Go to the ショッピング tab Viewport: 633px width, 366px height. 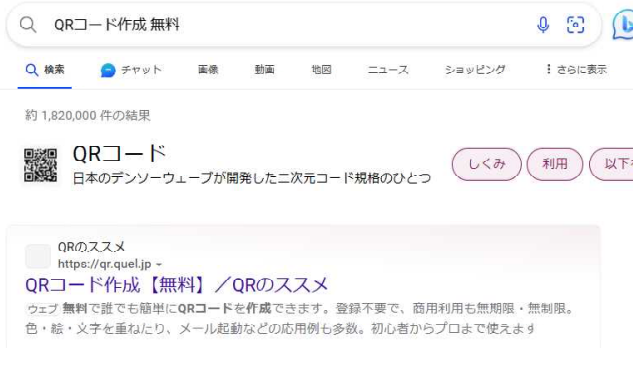(475, 69)
